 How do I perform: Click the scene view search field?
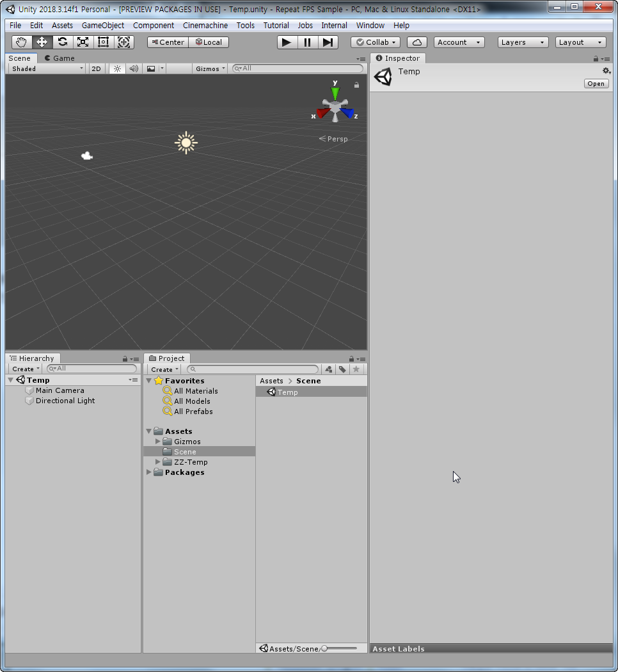tap(297, 68)
